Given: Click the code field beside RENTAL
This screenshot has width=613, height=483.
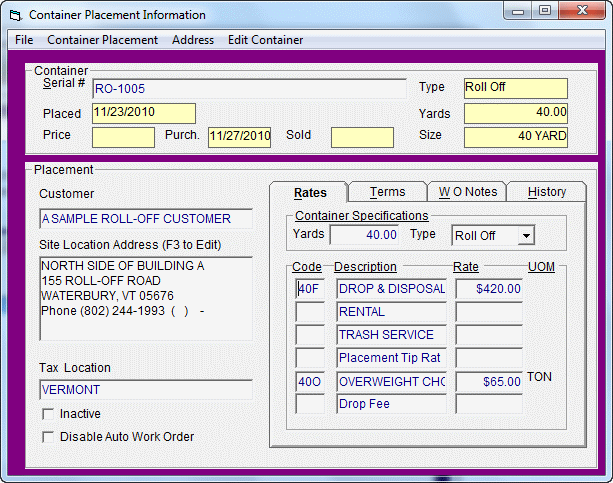Looking at the screenshot, I should (310, 312).
